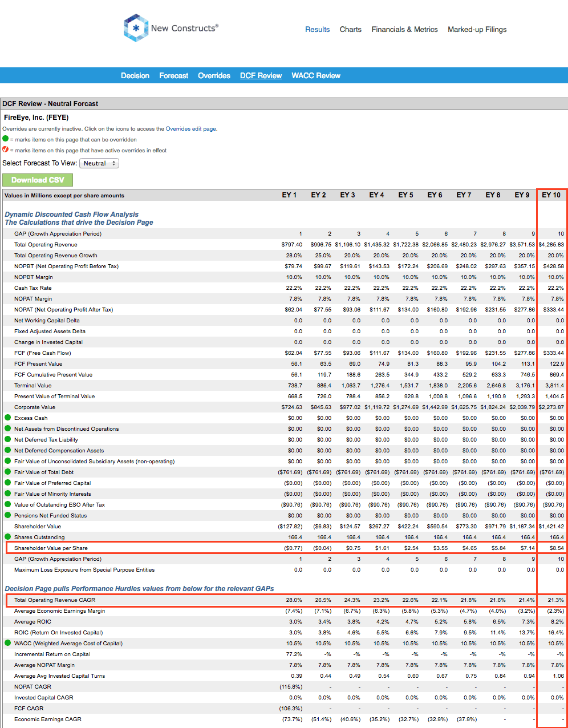568x728 pixels.
Task: Click the (115.8%) NOPAT CAGR cell
Action: pyautogui.click(x=292, y=686)
